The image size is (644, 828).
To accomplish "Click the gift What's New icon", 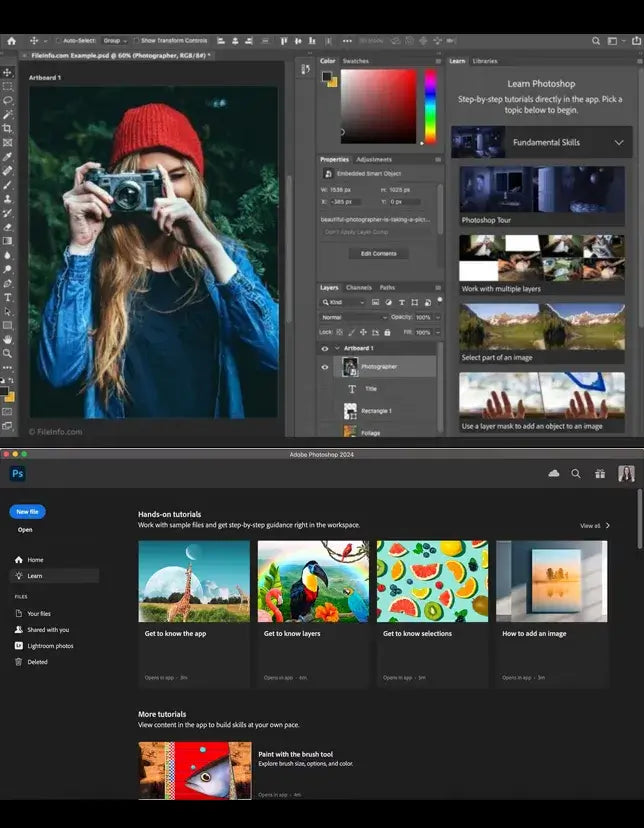I will (600, 474).
